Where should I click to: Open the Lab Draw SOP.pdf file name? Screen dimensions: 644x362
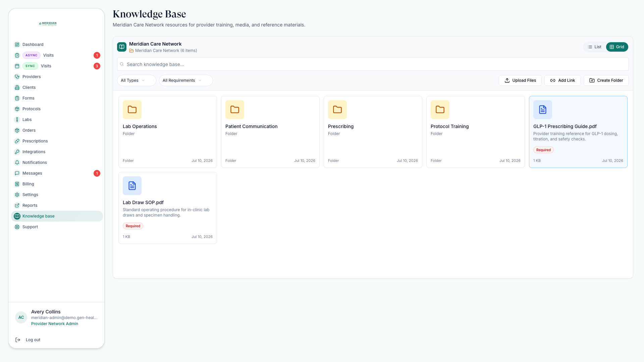click(x=143, y=202)
